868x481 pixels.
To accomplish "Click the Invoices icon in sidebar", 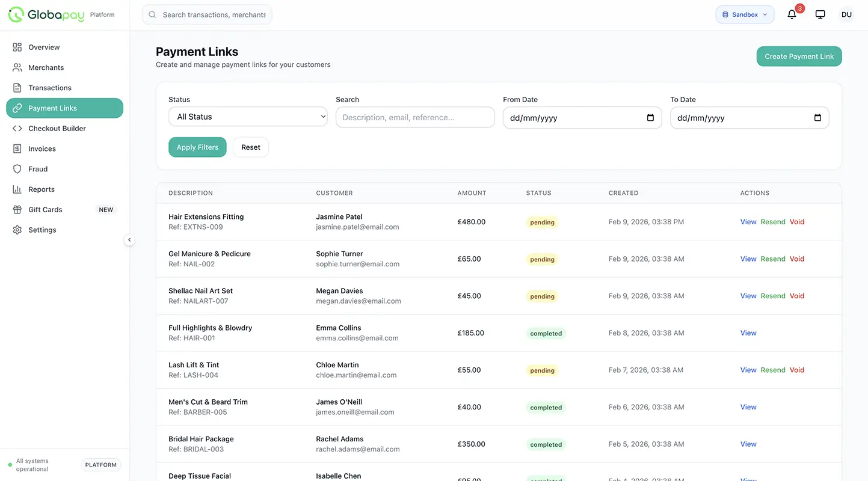I will tap(17, 149).
